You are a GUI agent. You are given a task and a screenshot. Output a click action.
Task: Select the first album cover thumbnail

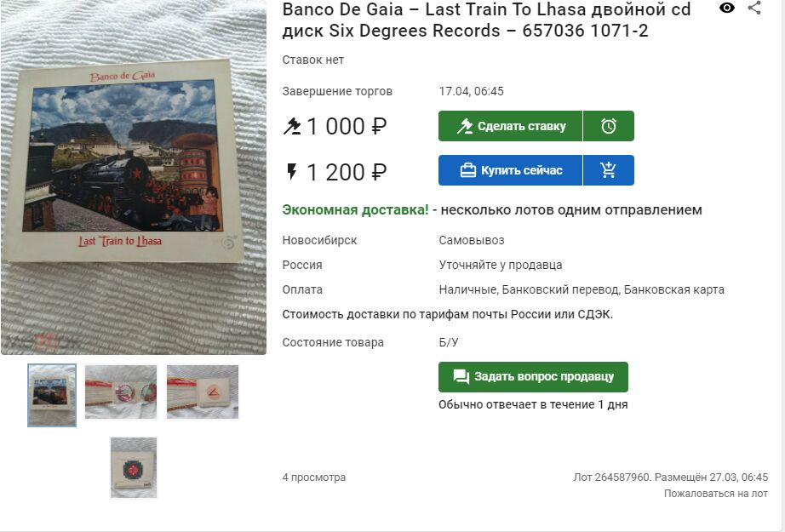point(52,395)
